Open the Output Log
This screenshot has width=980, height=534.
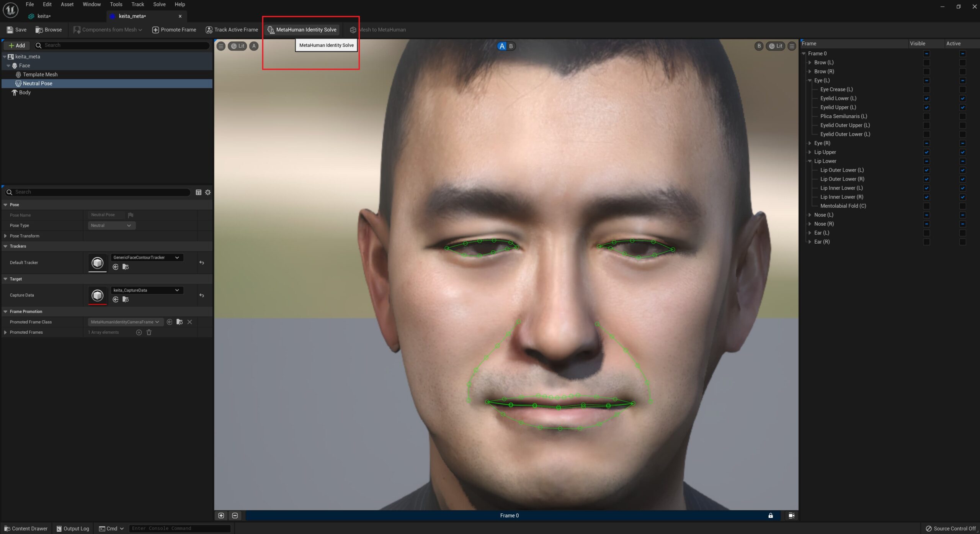click(x=73, y=529)
